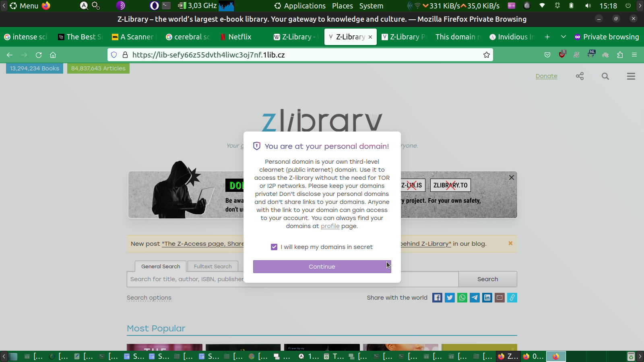
Task: Go to the Firefox home page
Action: click(53, 55)
